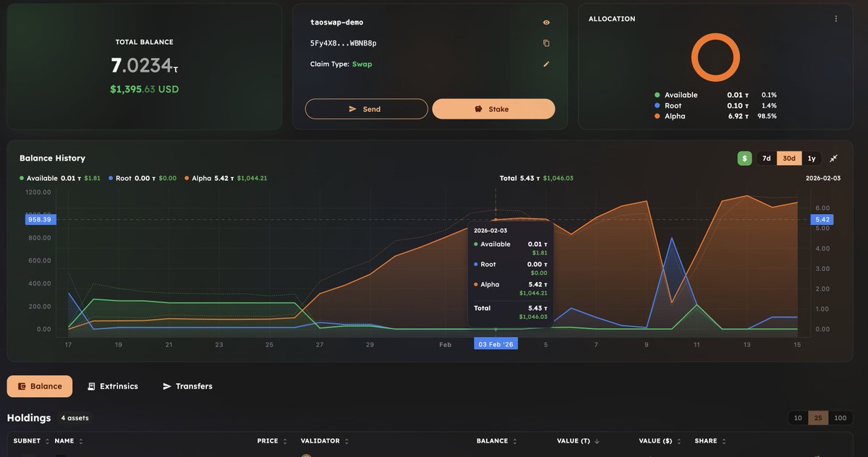Screen dimensions: 868x457
Task: Click the Root 1.4% allocation share
Action: click(769, 106)
